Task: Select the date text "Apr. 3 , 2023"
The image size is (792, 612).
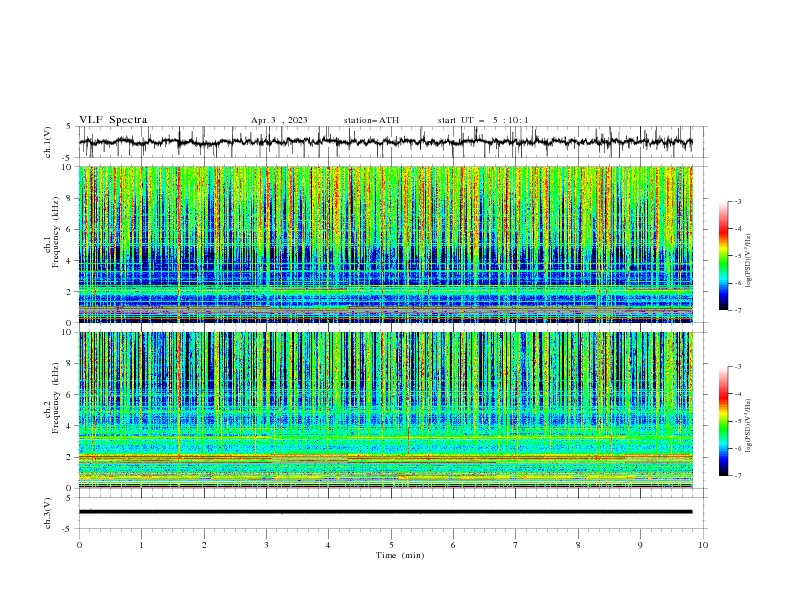Action: [279, 120]
